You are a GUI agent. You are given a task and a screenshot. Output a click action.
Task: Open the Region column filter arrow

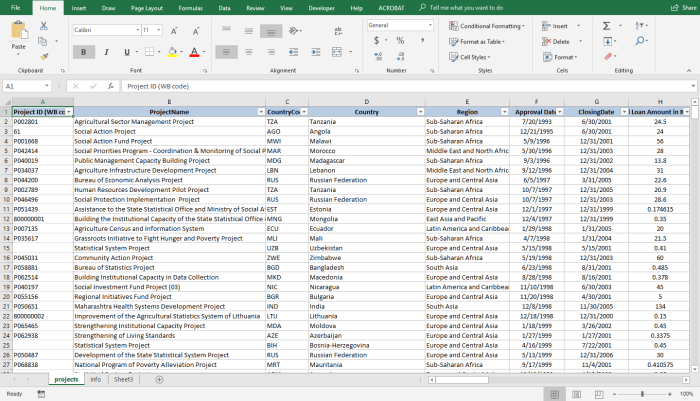click(504, 112)
